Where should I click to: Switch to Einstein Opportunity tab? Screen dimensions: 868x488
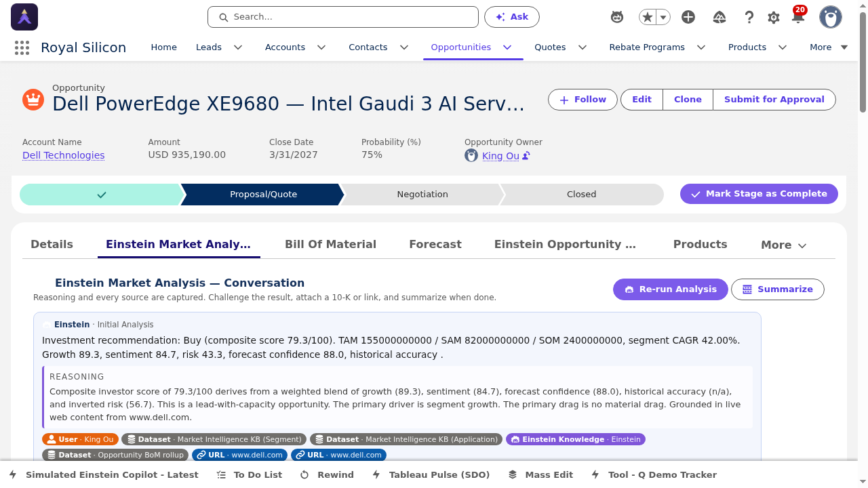(x=565, y=245)
